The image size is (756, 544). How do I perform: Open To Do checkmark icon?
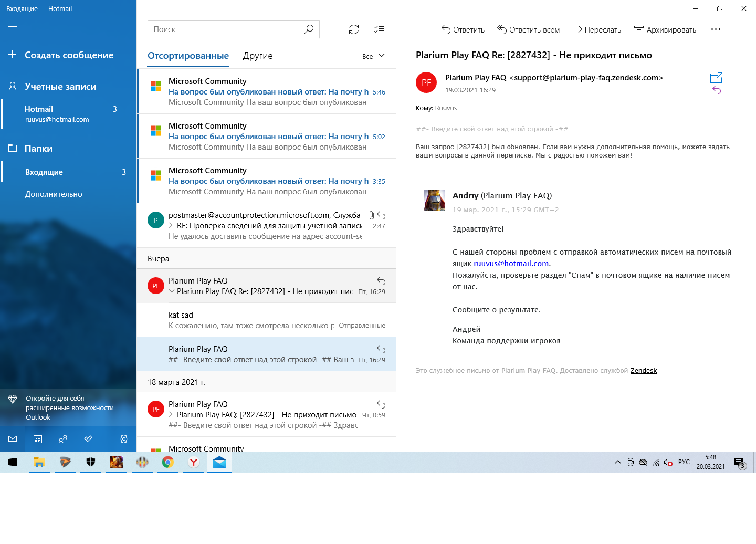point(88,439)
